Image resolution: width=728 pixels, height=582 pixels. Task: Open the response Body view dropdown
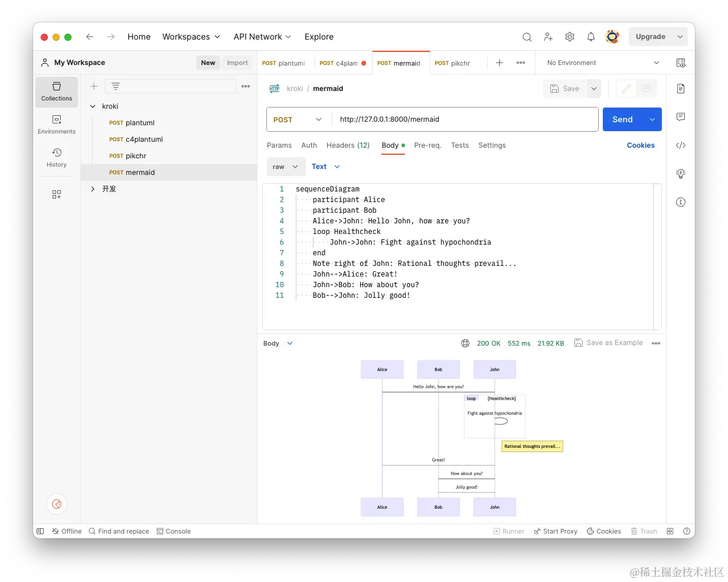click(x=279, y=344)
